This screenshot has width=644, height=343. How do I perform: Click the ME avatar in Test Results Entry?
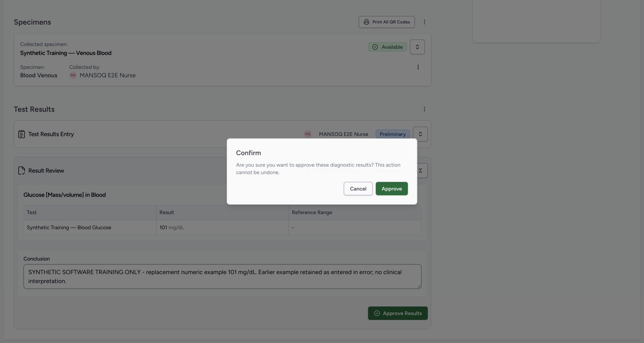pyautogui.click(x=307, y=134)
